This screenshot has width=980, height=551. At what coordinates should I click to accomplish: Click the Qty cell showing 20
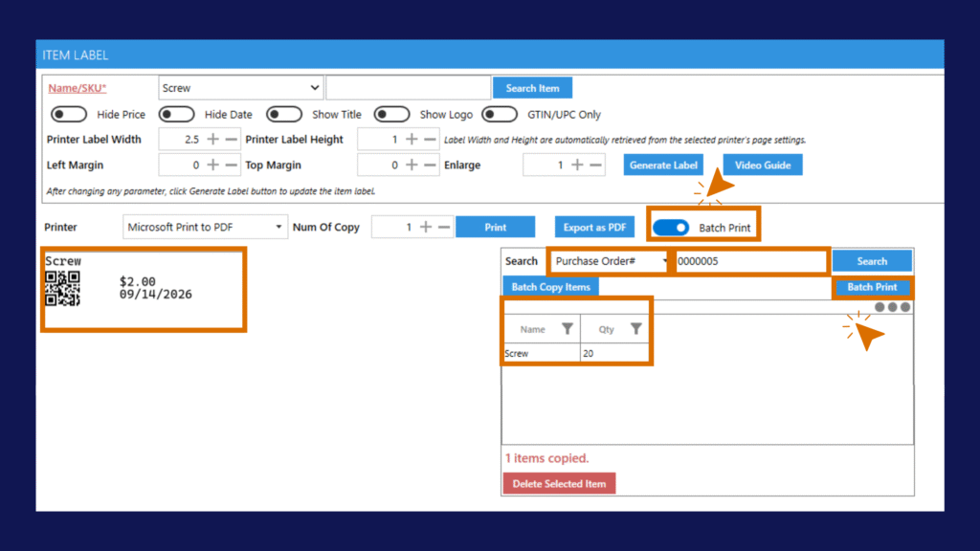point(614,354)
